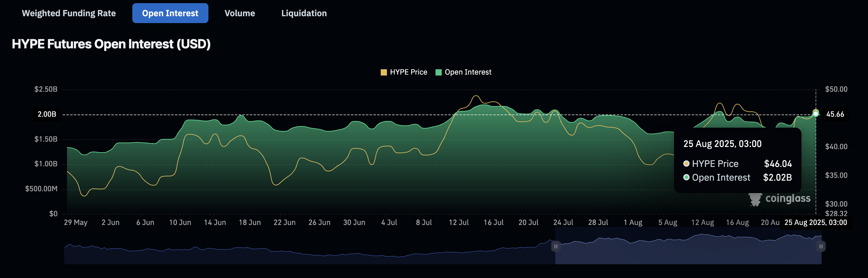Image resolution: width=868 pixels, height=278 pixels.
Task: Click the 25 Aug 2025 date label on x-axis
Action: pyautogui.click(x=815, y=223)
